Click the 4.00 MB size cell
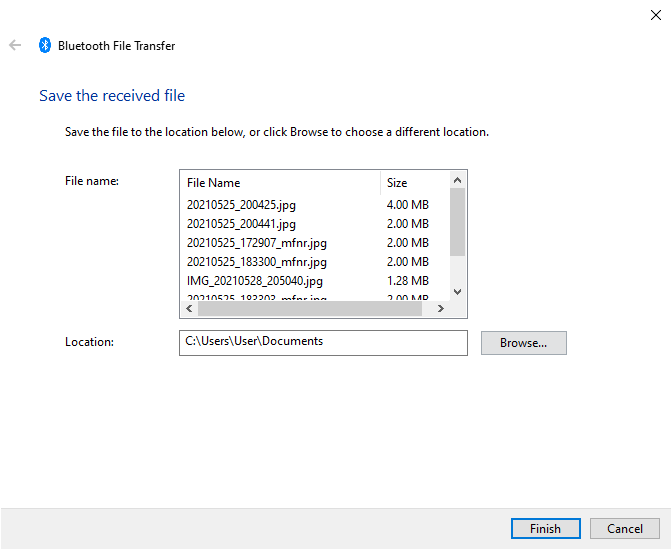Image resolution: width=672 pixels, height=550 pixels. coord(408,205)
